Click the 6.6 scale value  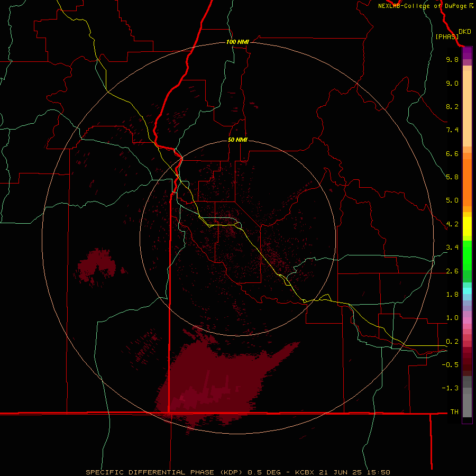click(452, 153)
